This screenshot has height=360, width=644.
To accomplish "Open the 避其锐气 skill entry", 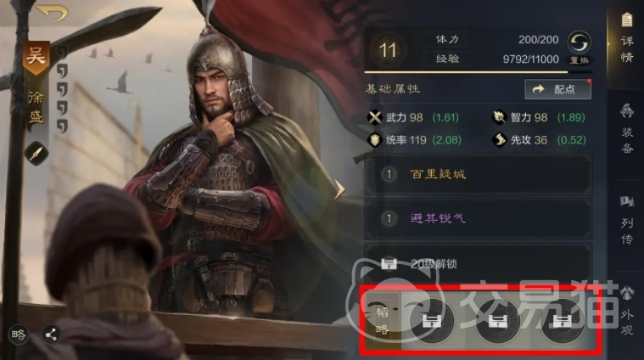I will click(x=478, y=218).
